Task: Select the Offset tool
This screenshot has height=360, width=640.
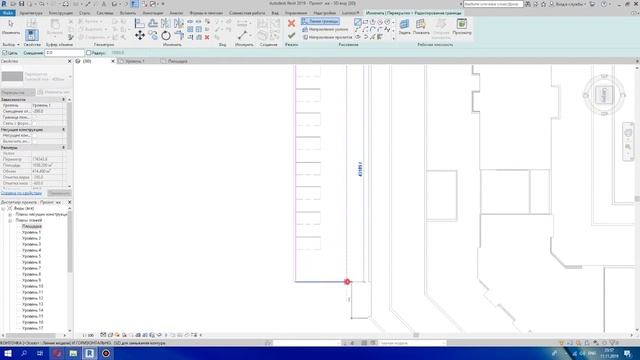Action: pos(153,23)
